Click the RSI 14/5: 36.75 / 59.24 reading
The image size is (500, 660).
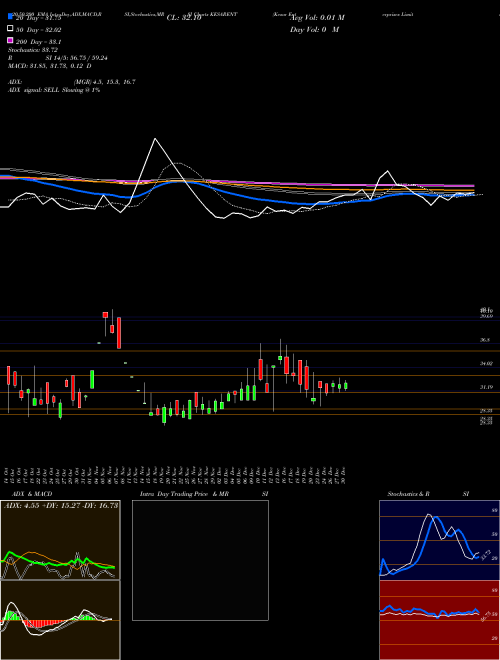(x=58, y=58)
